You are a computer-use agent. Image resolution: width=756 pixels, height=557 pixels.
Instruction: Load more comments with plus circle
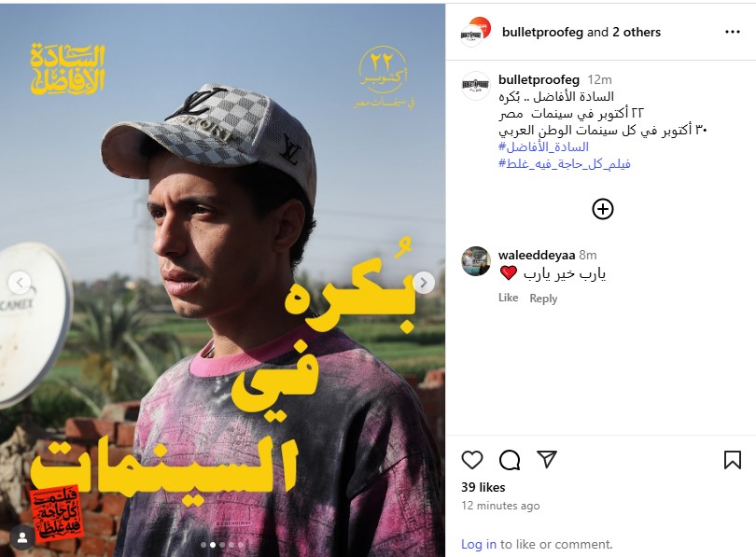point(603,209)
